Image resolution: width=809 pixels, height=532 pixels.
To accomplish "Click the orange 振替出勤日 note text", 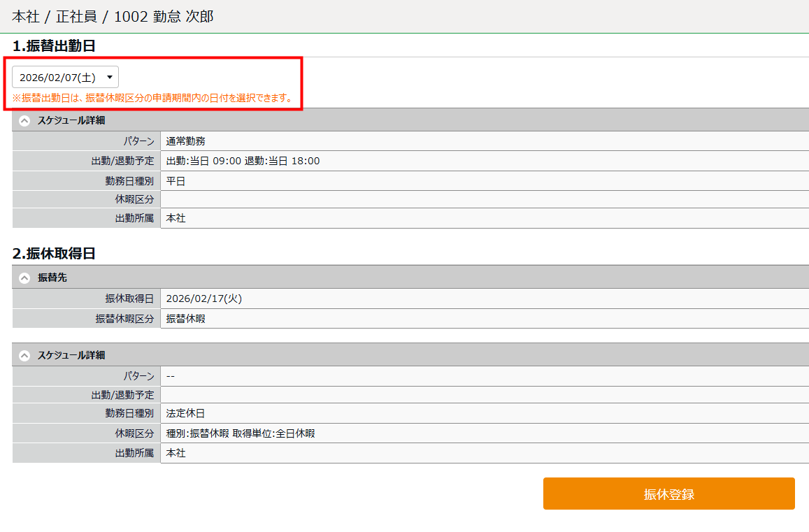I will (x=152, y=98).
